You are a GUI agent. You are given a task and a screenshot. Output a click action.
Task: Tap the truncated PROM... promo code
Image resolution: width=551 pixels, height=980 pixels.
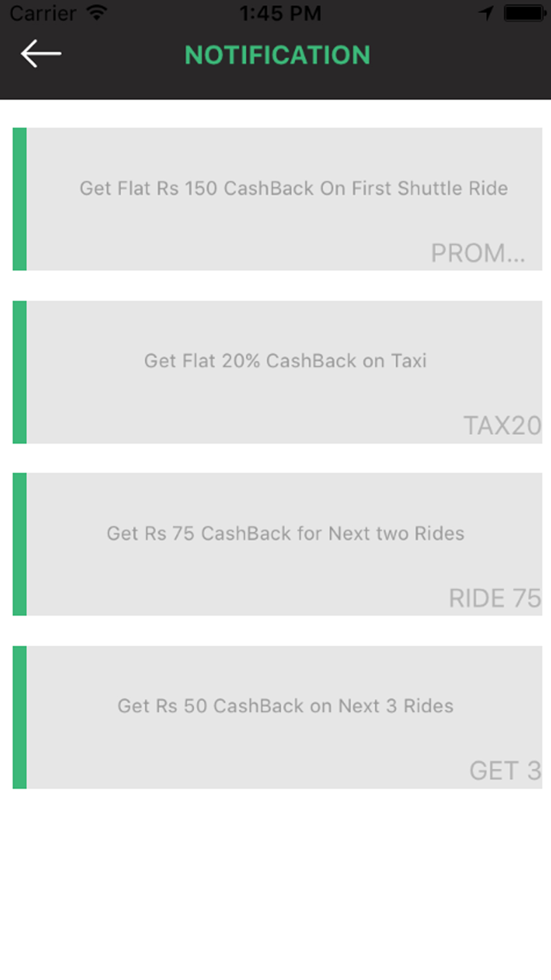(478, 254)
